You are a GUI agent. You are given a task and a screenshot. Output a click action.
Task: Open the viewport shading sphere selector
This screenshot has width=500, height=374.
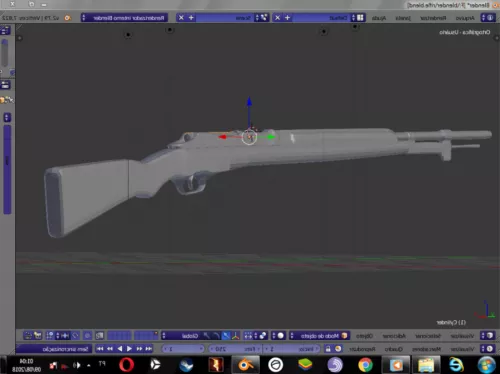pos(278,336)
